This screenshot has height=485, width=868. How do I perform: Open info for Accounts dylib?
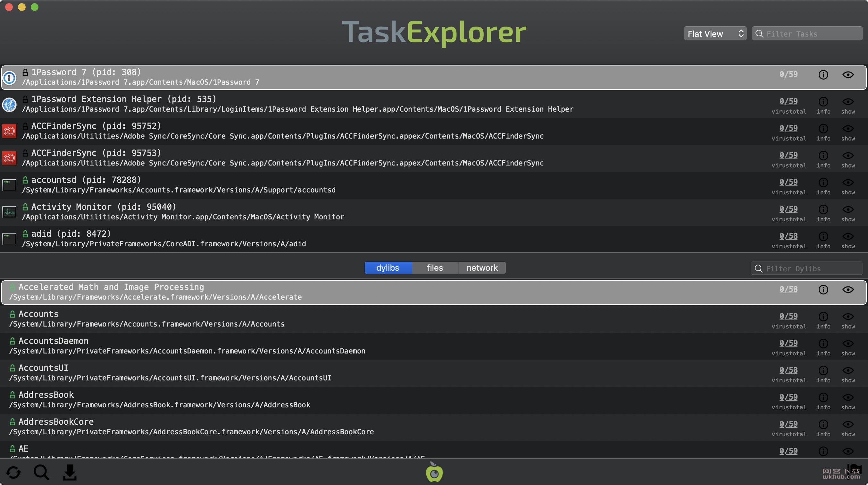coord(823,316)
